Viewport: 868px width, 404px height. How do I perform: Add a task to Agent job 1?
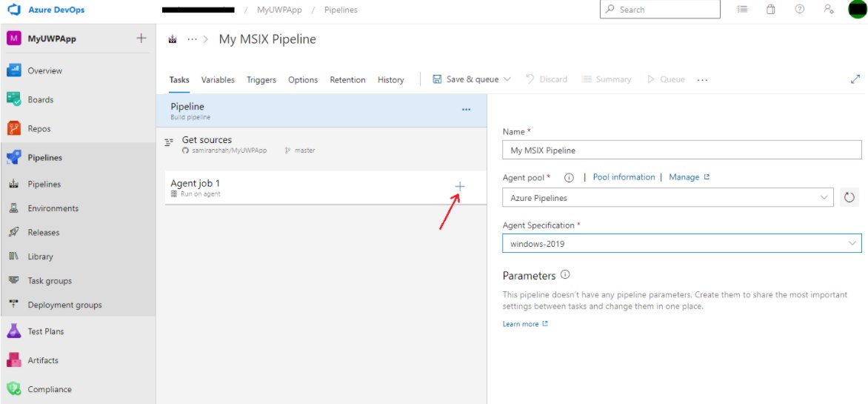pyautogui.click(x=459, y=187)
